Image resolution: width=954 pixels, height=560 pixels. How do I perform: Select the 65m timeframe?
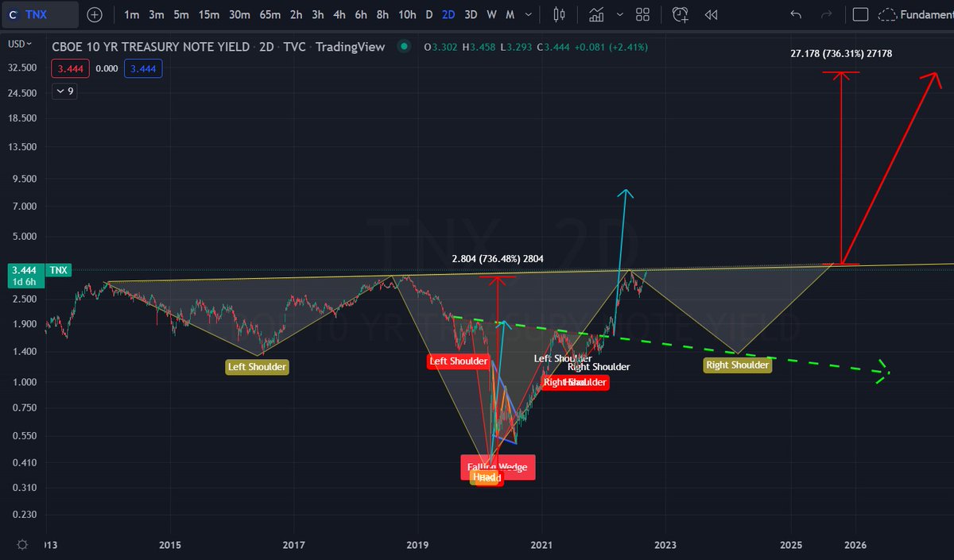tap(270, 14)
